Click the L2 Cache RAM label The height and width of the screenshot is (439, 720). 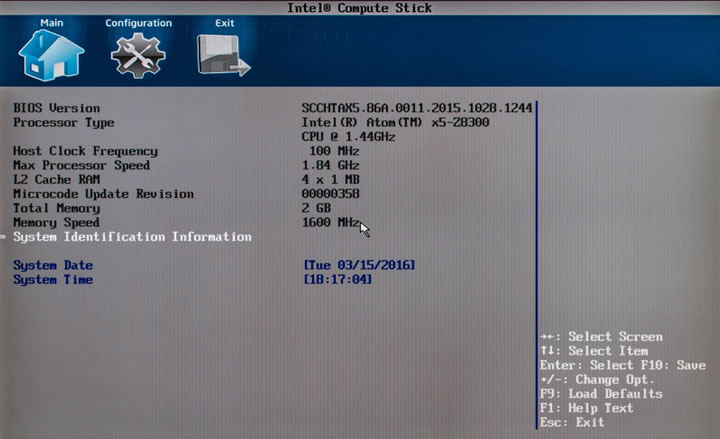point(56,180)
